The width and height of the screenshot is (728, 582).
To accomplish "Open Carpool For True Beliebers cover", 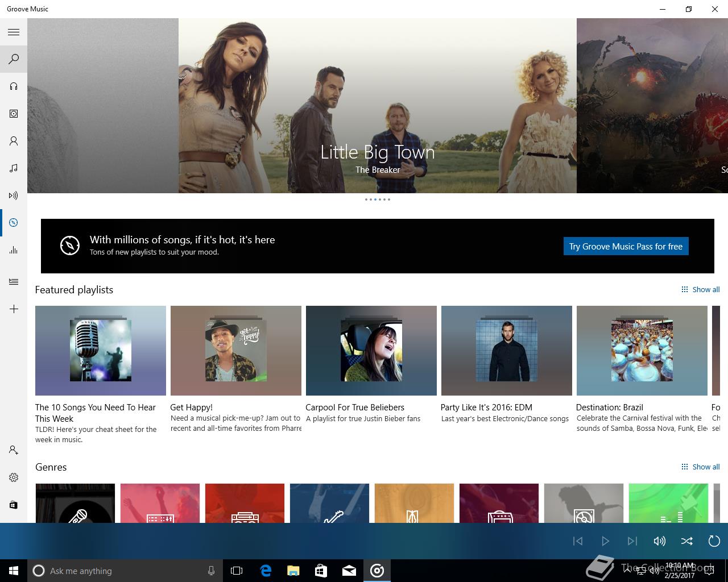I will click(x=371, y=351).
